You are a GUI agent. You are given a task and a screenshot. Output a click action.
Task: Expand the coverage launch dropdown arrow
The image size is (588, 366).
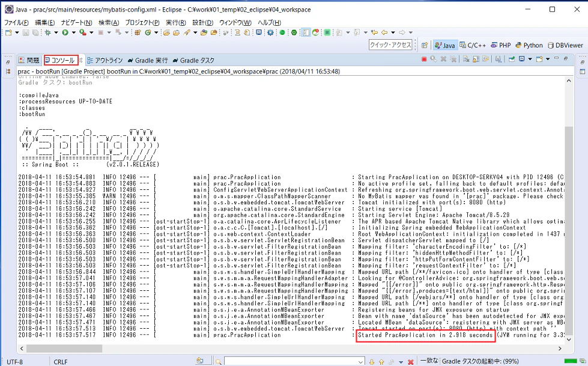pyautogui.click(x=91, y=32)
